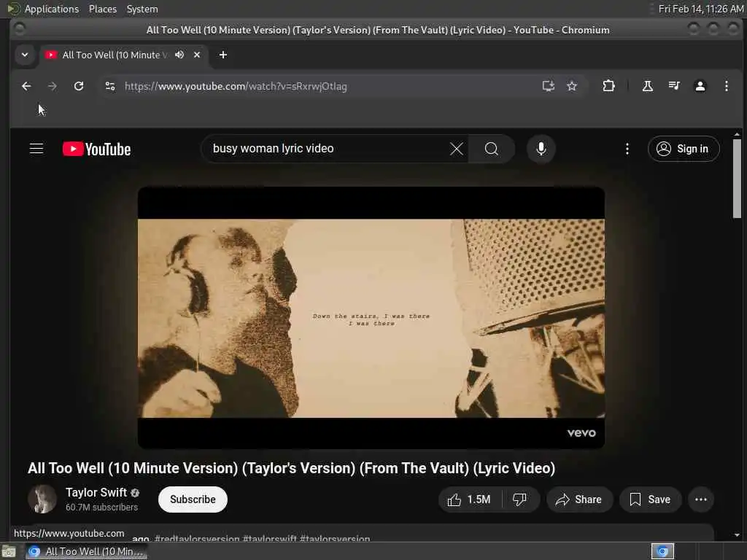This screenshot has width=747, height=560.
Task: Click the scrollbar down arrow
Action: (737, 535)
